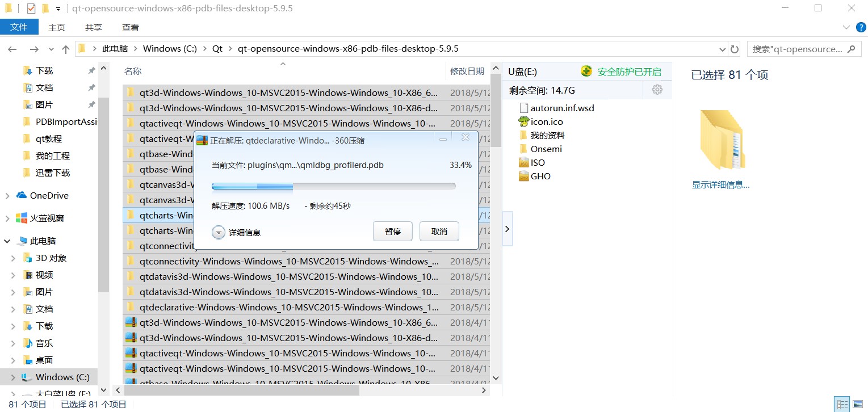This screenshot has height=412, width=868.
Task: Minimize the 360压缩 extraction dialog
Action: point(443,139)
